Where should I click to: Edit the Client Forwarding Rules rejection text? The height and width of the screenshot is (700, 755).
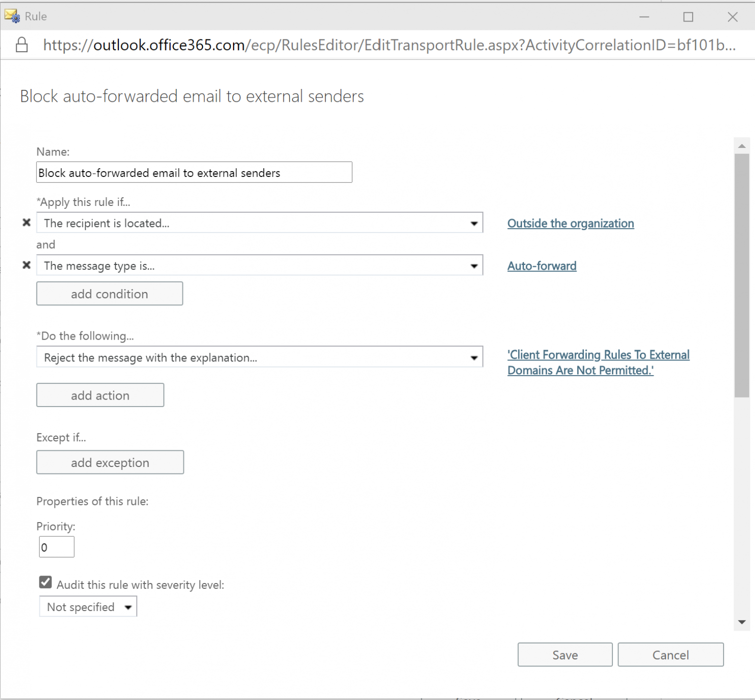[598, 362]
